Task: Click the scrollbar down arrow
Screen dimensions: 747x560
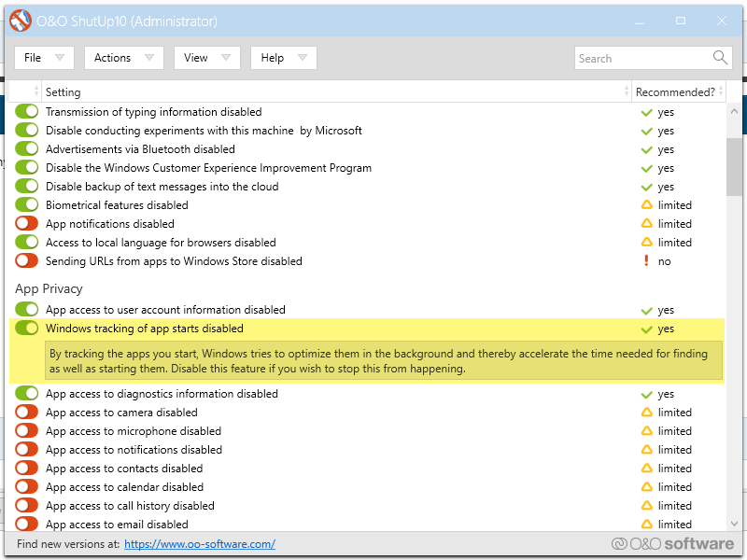Action: click(x=734, y=524)
